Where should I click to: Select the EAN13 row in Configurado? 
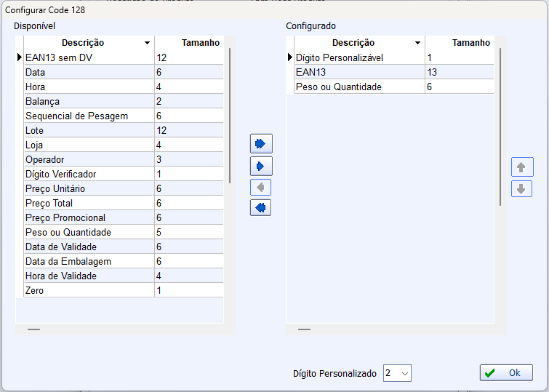point(358,72)
